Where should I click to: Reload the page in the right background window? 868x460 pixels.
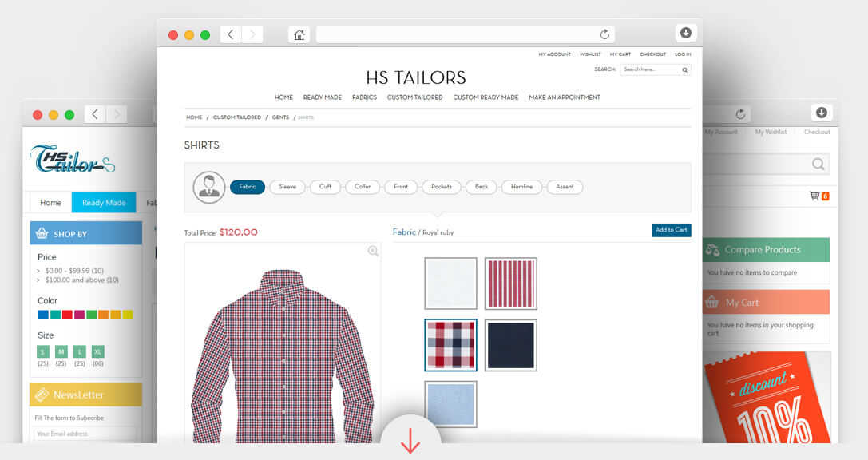740,114
